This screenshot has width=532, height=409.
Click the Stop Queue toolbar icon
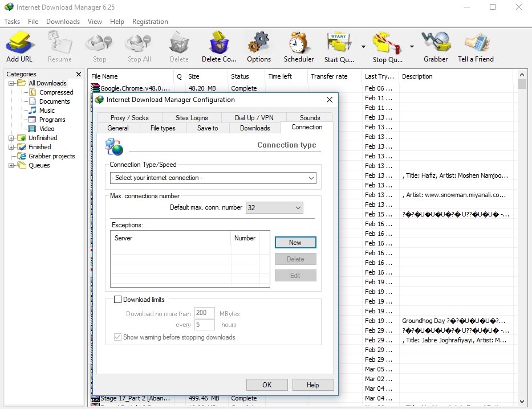387,43
